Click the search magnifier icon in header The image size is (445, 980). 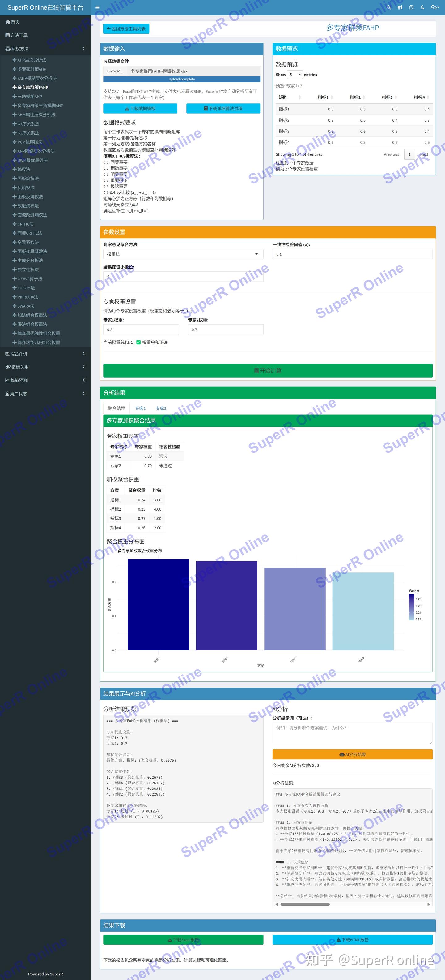[x=388, y=7]
